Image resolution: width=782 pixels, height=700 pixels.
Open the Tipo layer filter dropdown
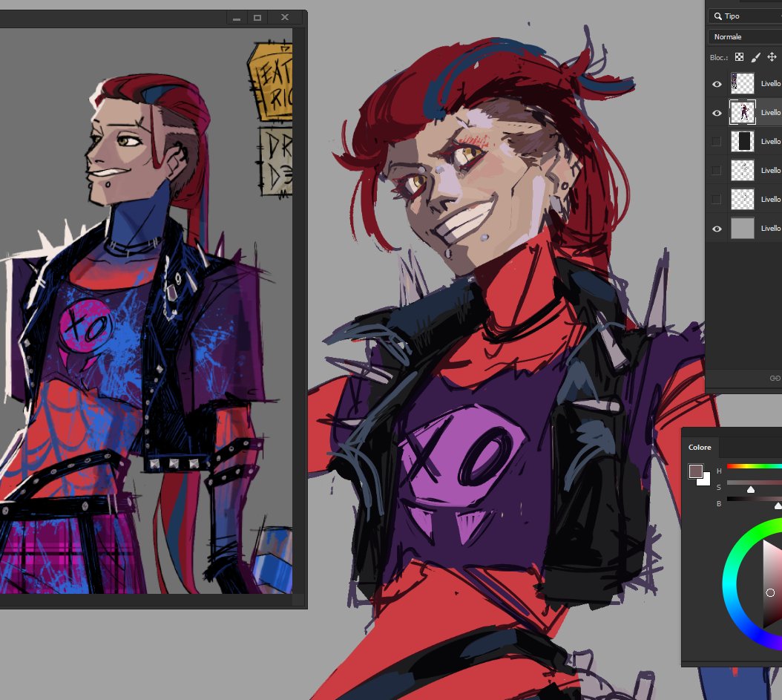(x=745, y=16)
